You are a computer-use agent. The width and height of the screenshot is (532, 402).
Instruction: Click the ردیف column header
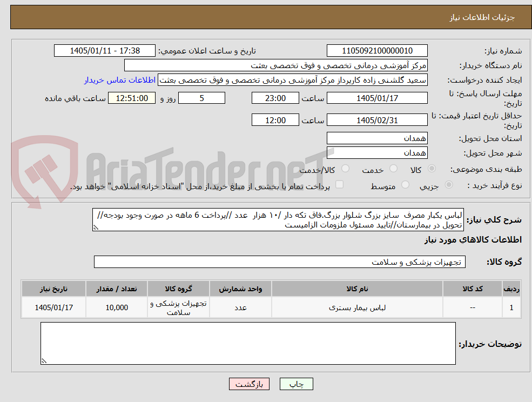tap(511, 289)
